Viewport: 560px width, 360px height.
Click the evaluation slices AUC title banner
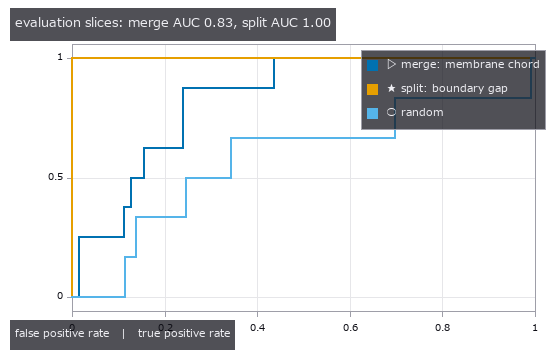tap(173, 24)
